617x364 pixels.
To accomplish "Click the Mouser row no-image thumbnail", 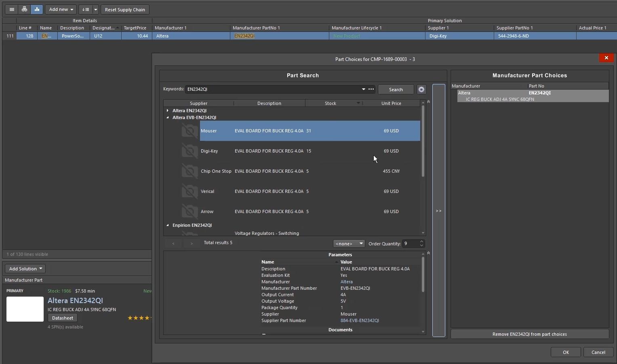I will point(190,131).
